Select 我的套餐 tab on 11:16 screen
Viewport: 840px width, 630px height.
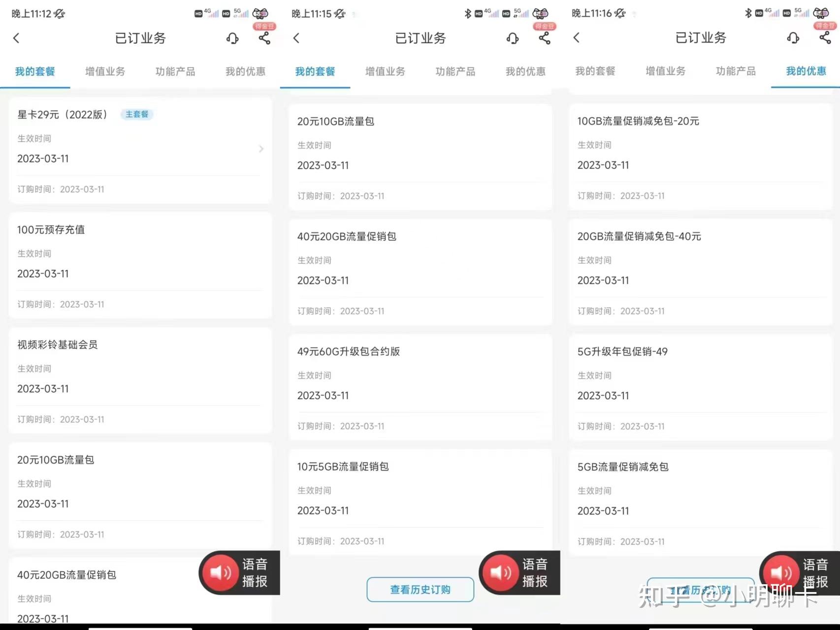(x=595, y=71)
